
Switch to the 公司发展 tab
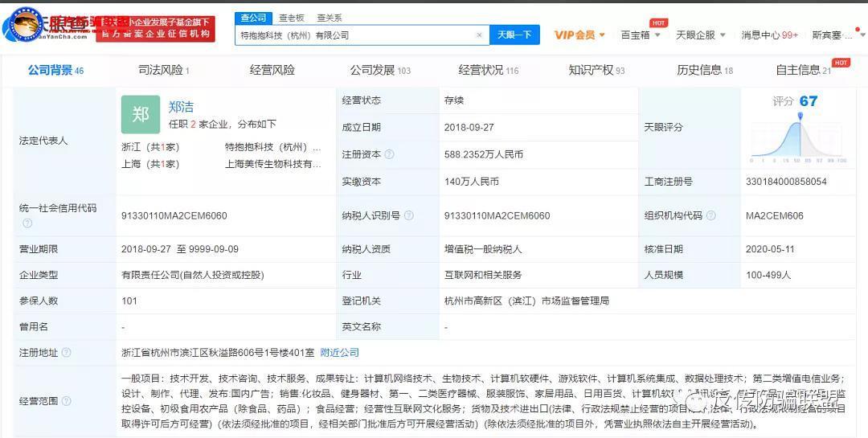coord(379,71)
